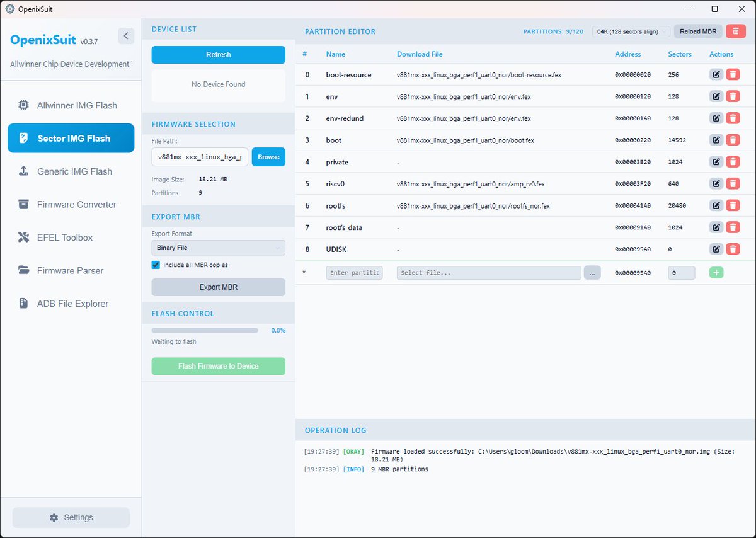The height and width of the screenshot is (538, 756).
Task: Open EFEL Toolbox
Action: tap(71, 238)
